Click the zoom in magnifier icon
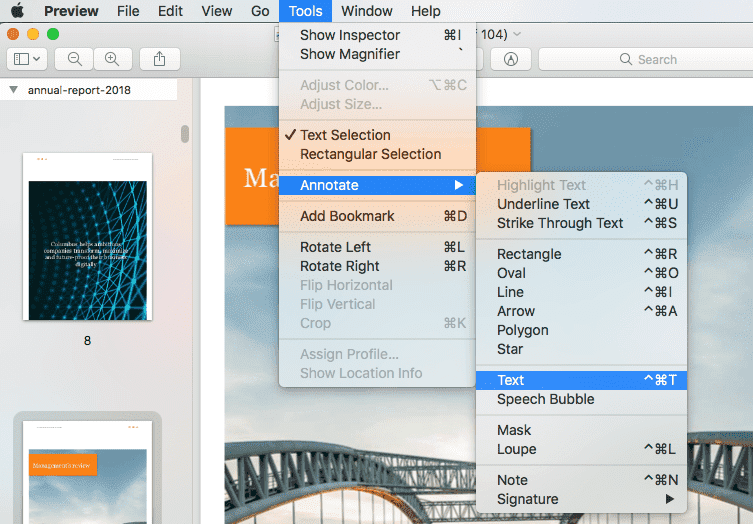Screen dimensions: 753x524 click(x=112, y=59)
